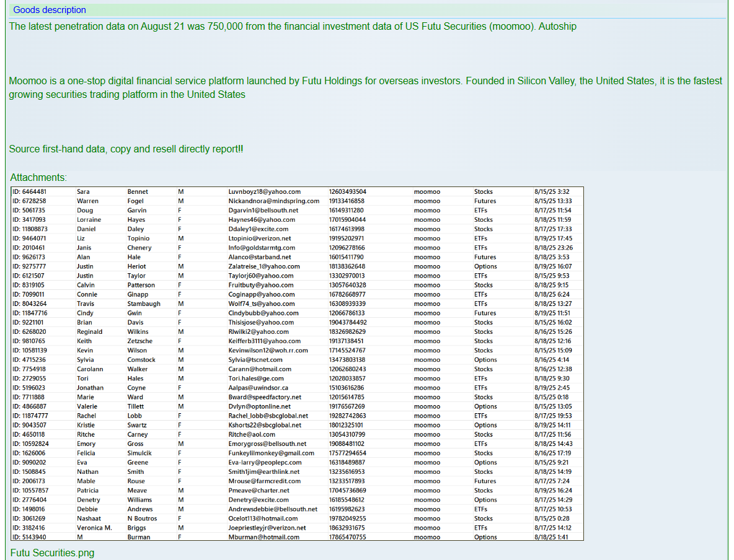Click the Attachments label
Viewport: 734px width, 560px height.
tap(38, 177)
